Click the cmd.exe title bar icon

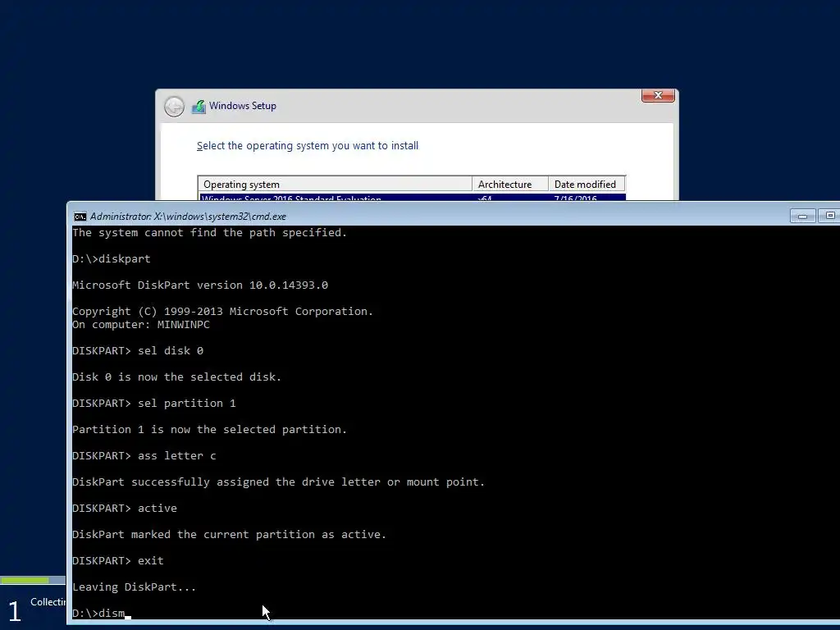point(80,217)
